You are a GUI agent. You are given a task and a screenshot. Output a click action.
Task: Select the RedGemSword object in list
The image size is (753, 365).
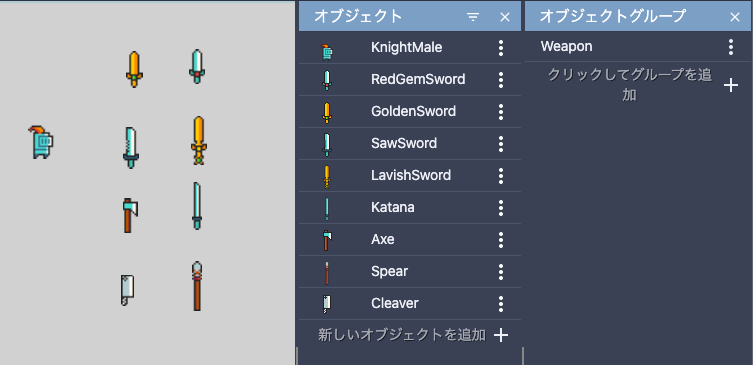[410, 80]
